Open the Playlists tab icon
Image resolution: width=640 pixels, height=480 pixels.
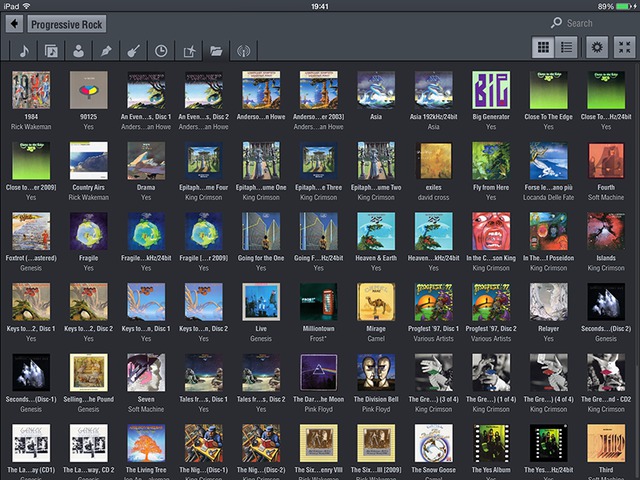click(187, 50)
